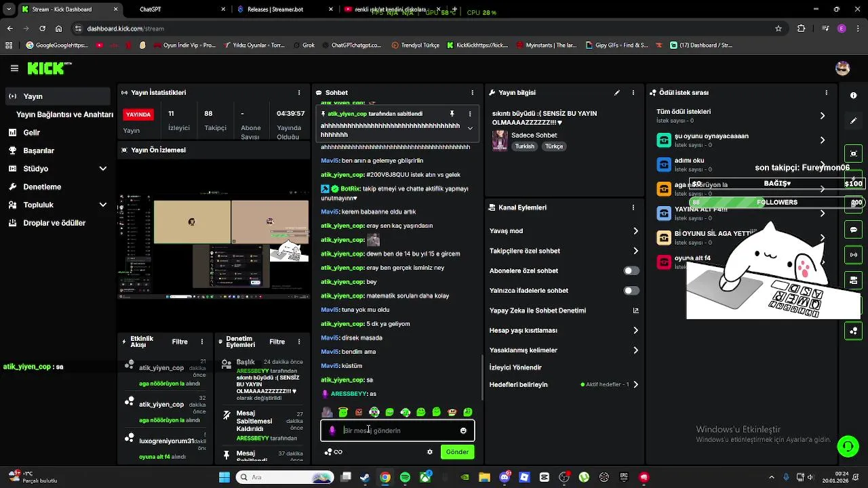Click the broadcast signal icon in right sidebar
868x488 pixels.
pos(854,255)
